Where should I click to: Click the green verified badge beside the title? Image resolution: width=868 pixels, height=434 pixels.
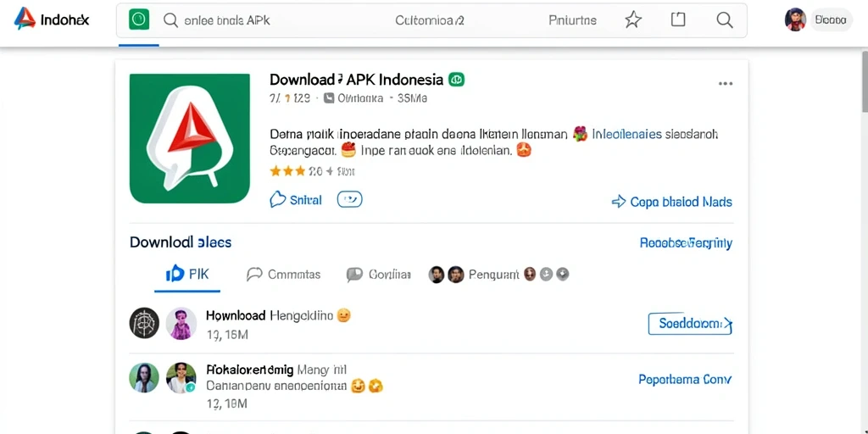click(456, 79)
